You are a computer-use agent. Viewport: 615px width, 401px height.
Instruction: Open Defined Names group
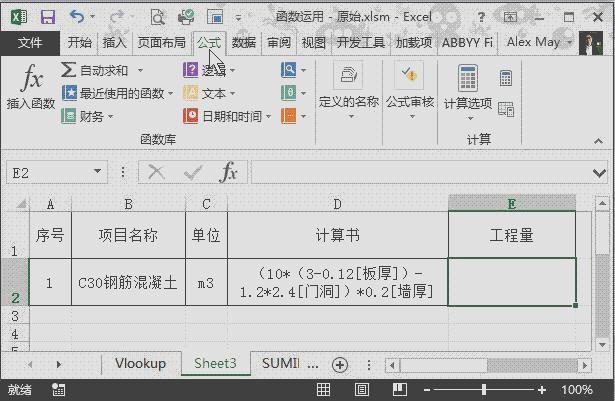pos(349,91)
